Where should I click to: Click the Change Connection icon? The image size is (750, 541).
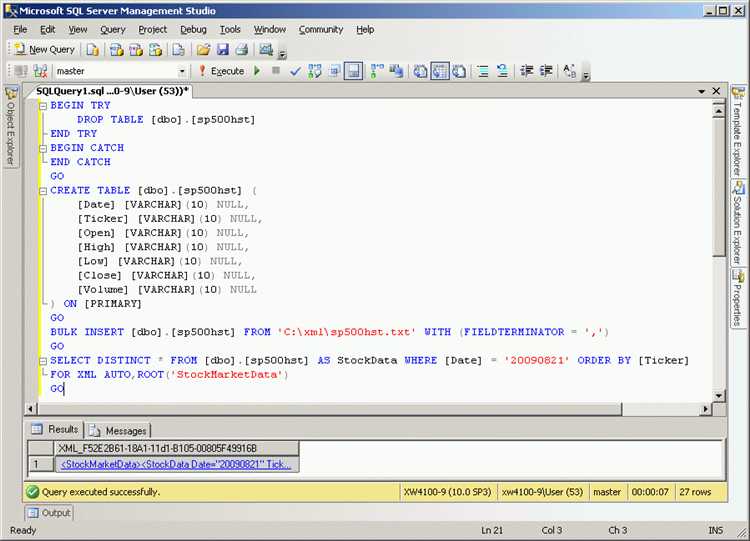coord(41,71)
